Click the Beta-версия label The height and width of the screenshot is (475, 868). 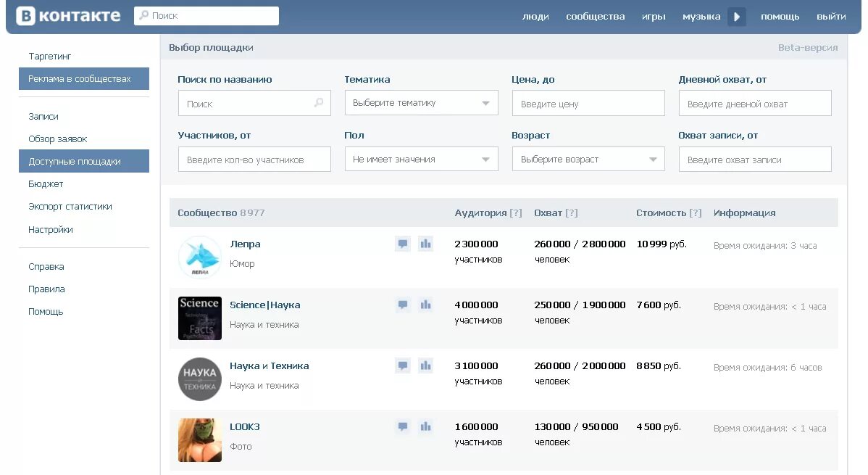808,48
